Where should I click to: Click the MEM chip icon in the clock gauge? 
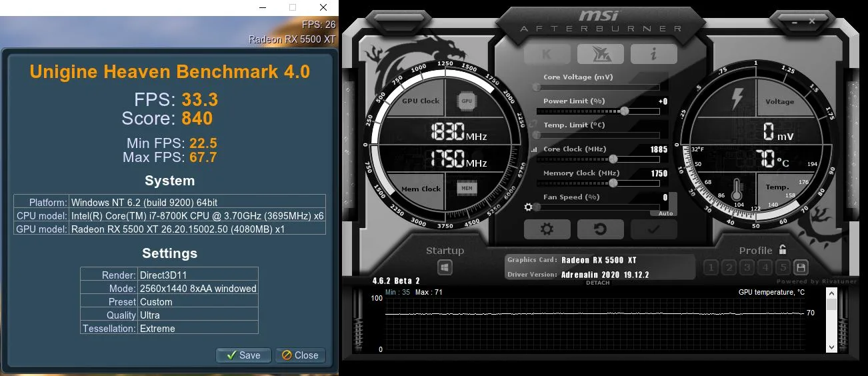coord(467,189)
